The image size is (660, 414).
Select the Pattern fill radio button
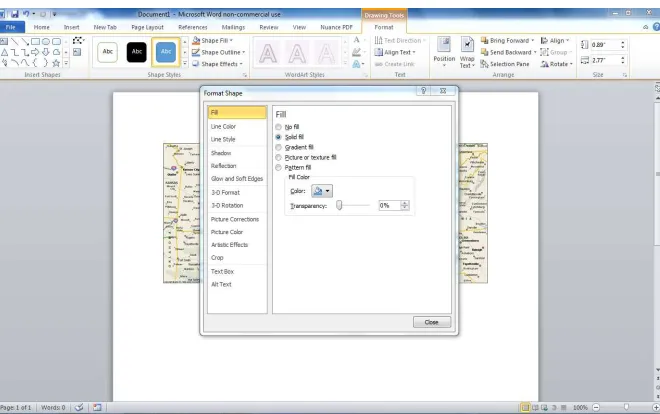point(278,167)
